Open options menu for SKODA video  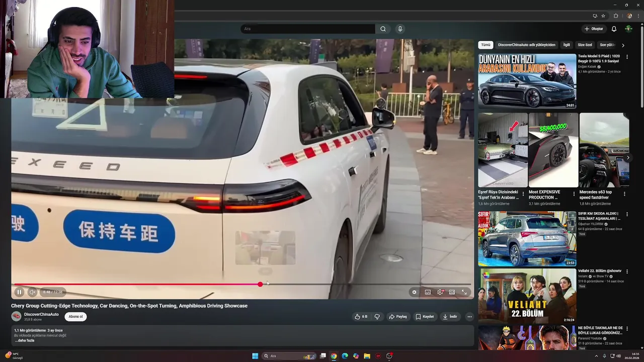click(627, 214)
